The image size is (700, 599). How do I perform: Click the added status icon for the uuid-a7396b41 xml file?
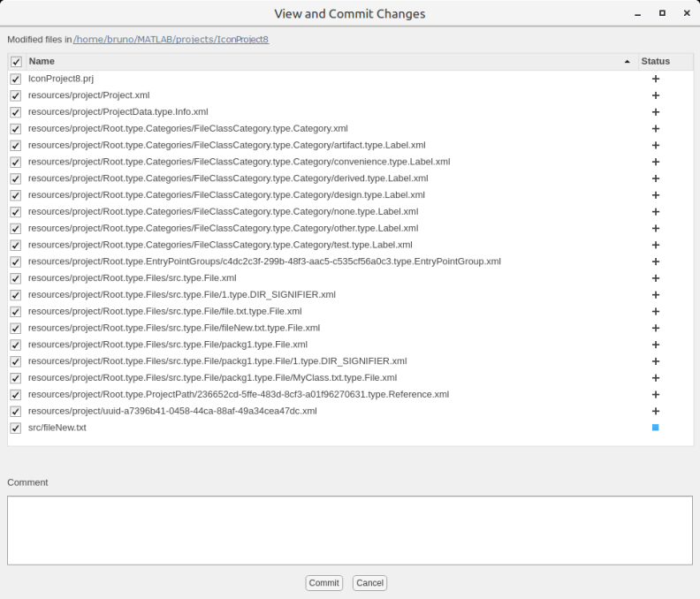(655, 411)
